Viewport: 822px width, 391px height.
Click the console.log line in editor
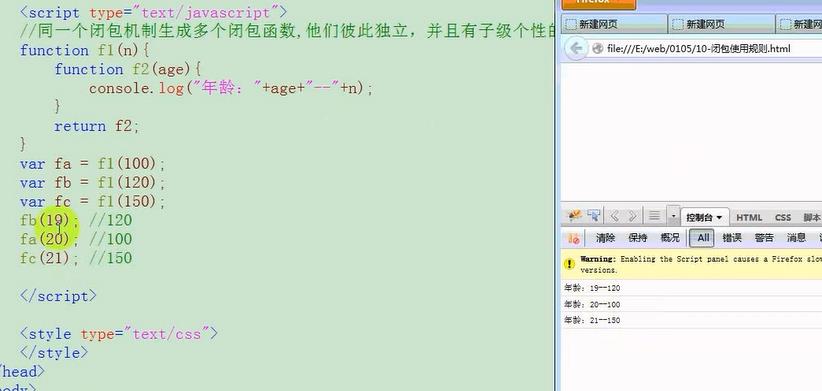point(231,89)
